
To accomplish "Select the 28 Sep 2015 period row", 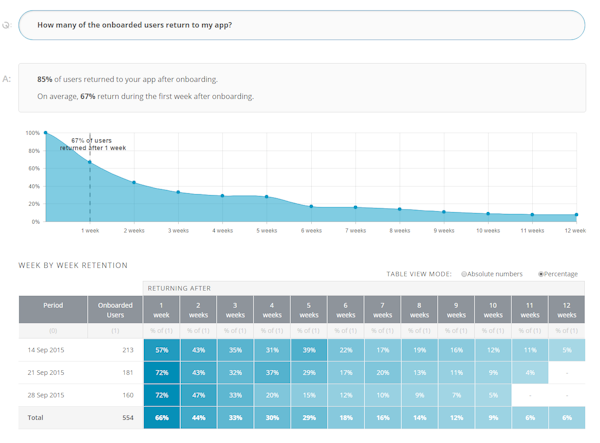I will (53, 394).
